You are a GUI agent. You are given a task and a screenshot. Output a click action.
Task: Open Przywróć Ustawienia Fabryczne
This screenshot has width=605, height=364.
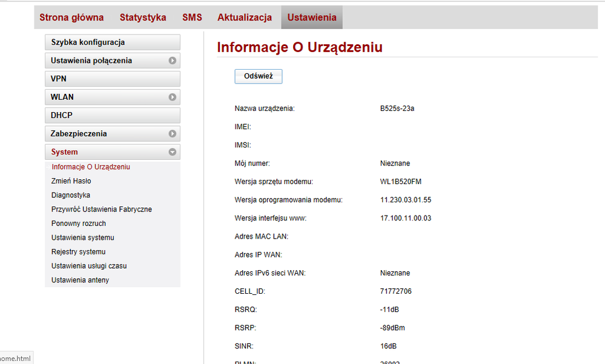(x=102, y=210)
